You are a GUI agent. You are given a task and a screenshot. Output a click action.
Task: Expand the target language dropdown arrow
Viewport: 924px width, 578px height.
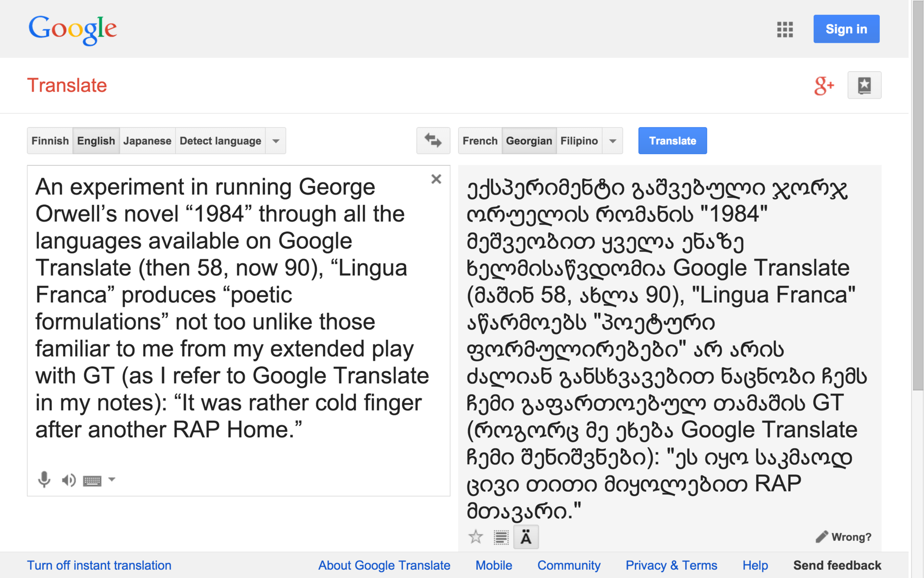[x=613, y=141]
